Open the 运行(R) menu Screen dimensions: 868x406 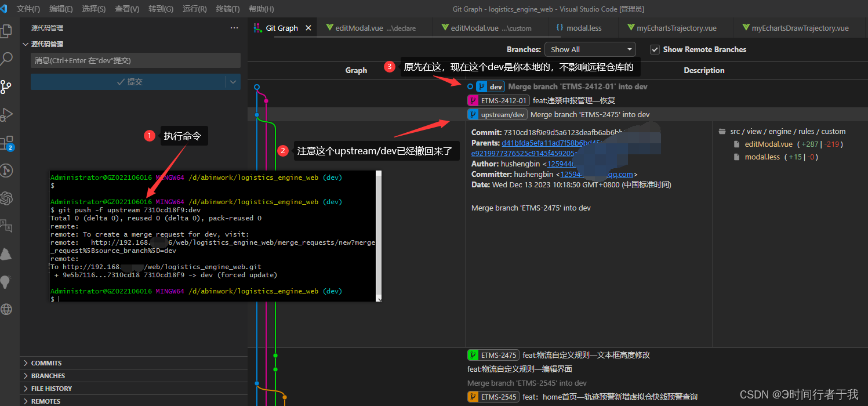click(x=194, y=9)
